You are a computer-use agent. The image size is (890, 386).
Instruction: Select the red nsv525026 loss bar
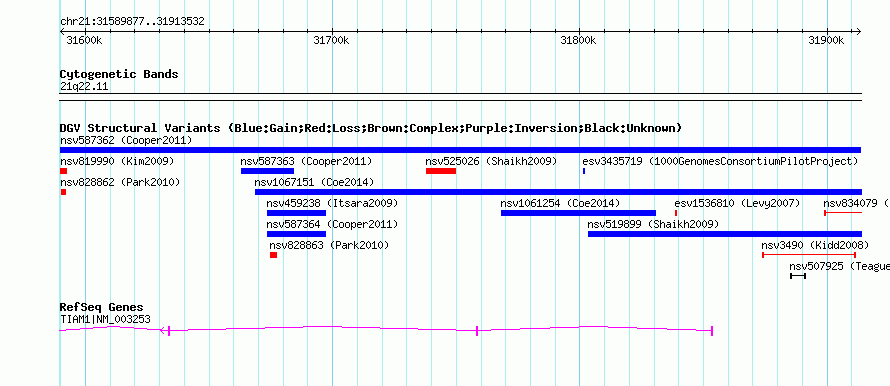[441, 171]
